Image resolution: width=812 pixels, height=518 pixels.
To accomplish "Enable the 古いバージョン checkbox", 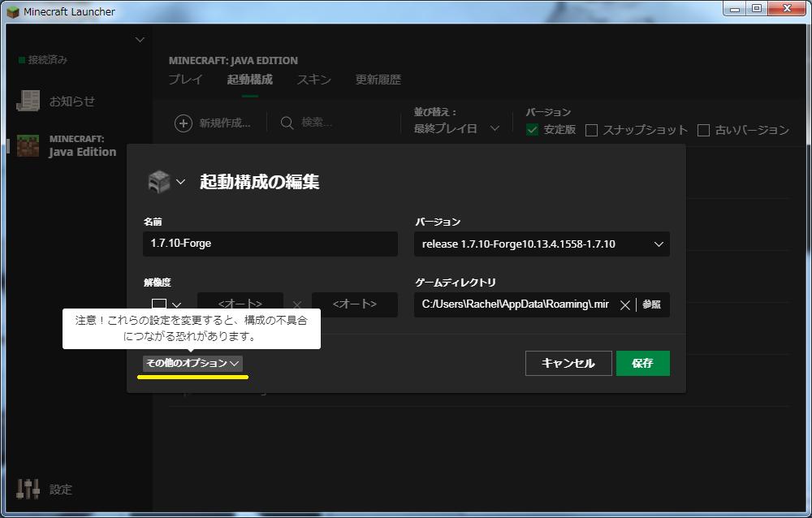I will [x=703, y=130].
